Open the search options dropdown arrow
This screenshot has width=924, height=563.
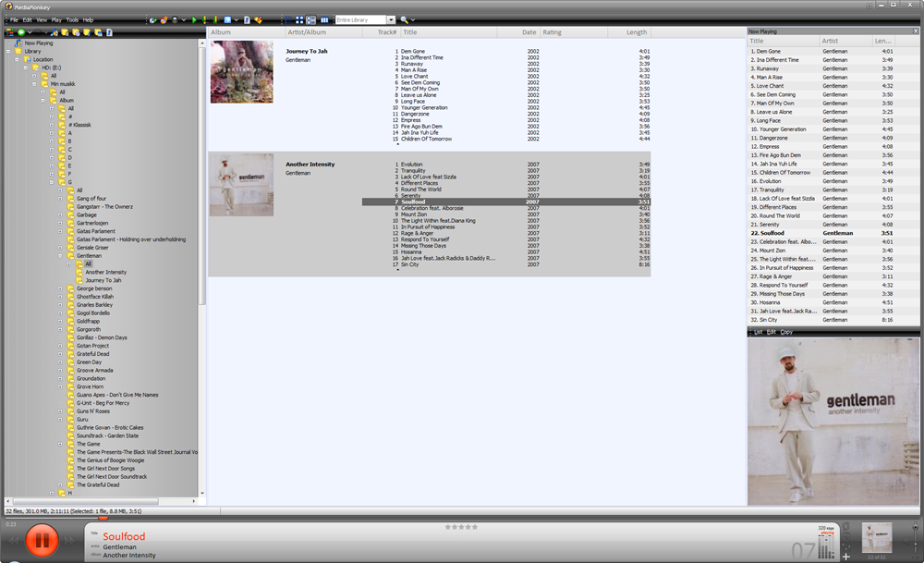[x=412, y=20]
